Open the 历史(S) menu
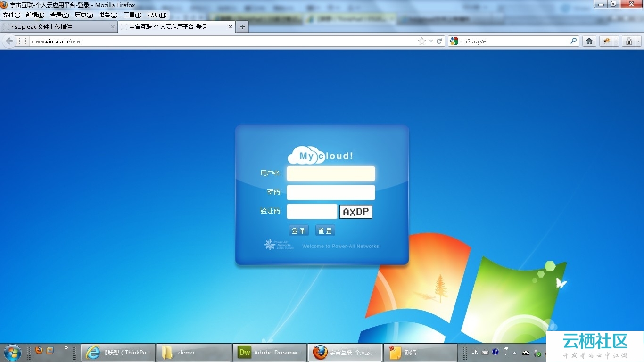The height and width of the screenshot is (362, 644). (x=84, y=15)
